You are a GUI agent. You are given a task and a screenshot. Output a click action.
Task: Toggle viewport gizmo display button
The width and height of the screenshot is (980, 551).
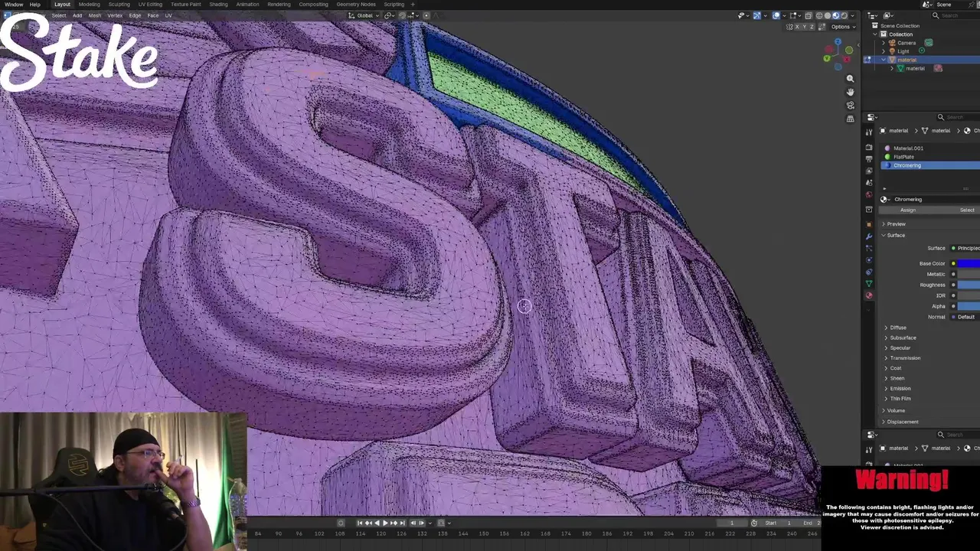pos(757,15)
